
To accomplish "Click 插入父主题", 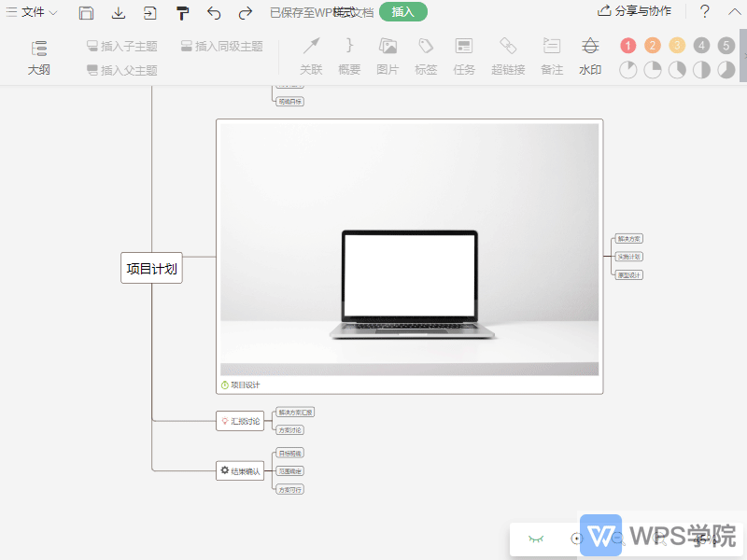I will [122, 71].
